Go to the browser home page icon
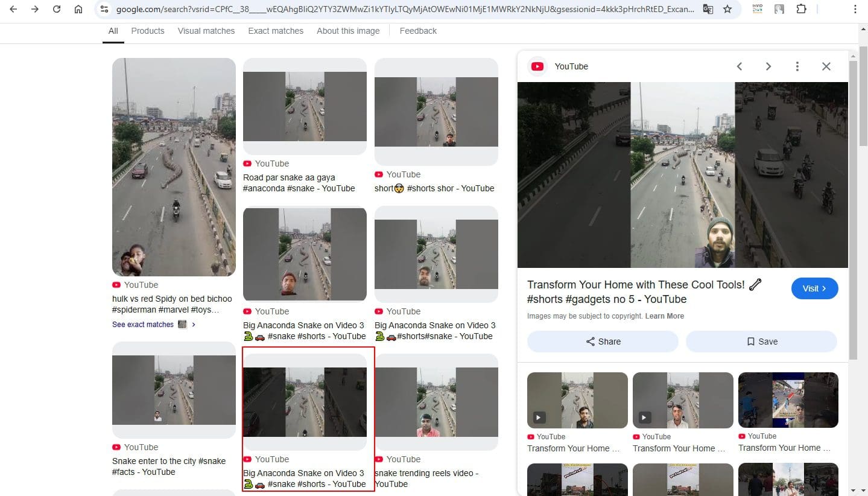Viewport: 868px width, 496px height. tap(78, 9)
